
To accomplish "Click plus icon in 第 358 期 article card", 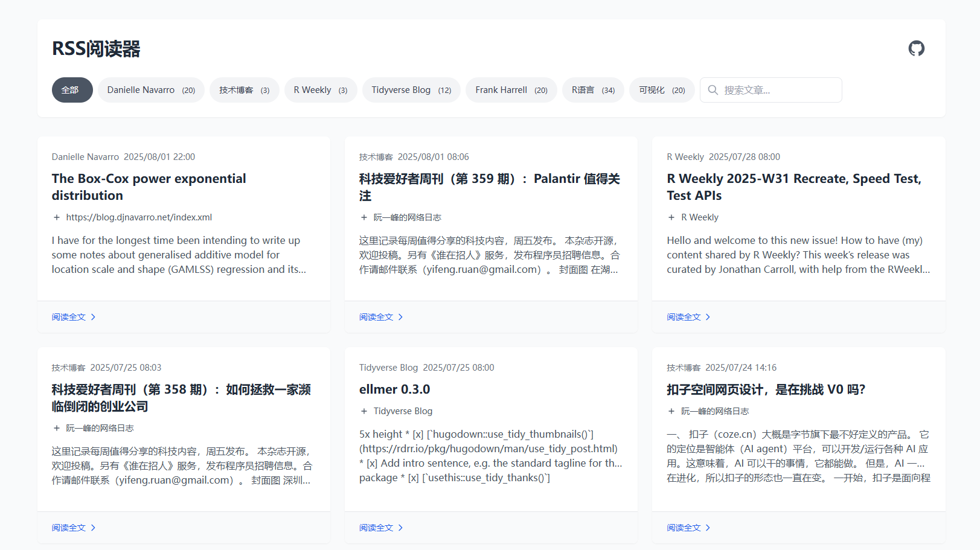I will click(57, 428).
